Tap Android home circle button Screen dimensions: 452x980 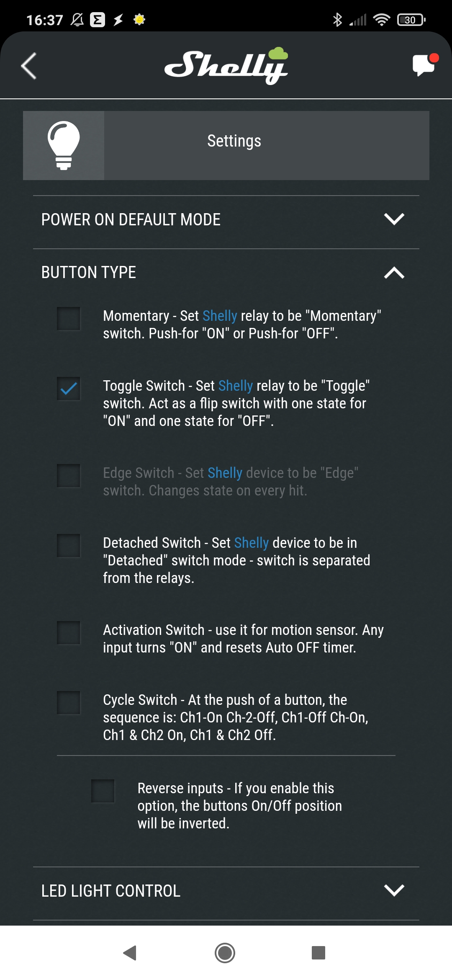(225, 953)
